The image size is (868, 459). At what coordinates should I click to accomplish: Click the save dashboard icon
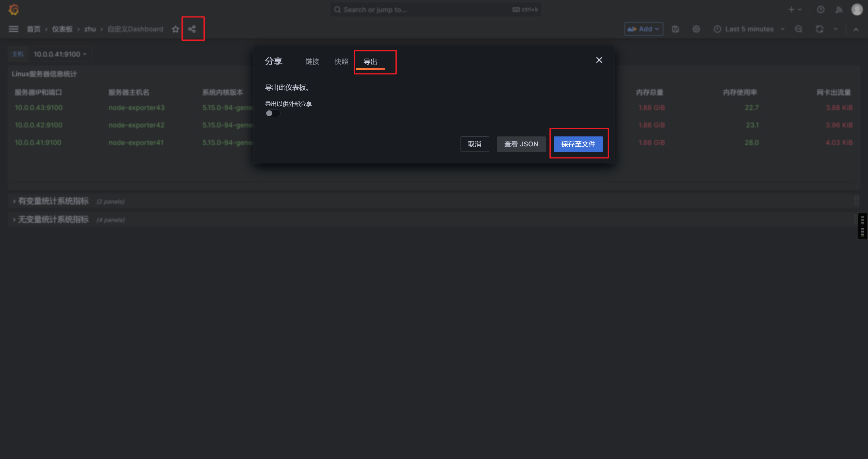[675, 29]
